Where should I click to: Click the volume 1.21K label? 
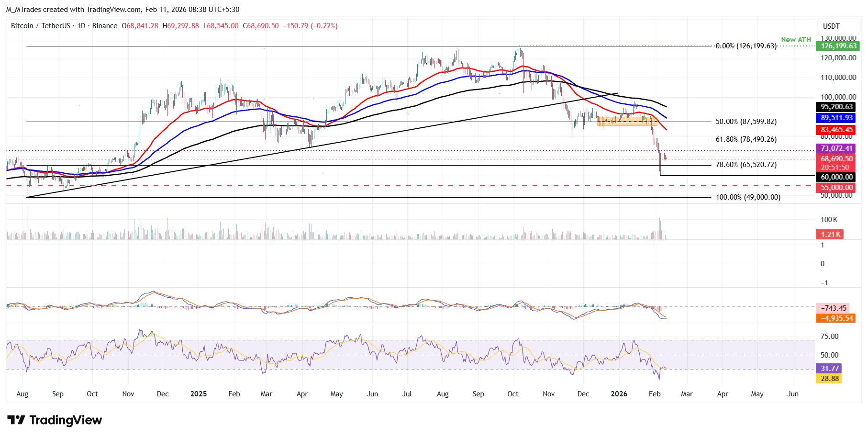click(830, 235)
